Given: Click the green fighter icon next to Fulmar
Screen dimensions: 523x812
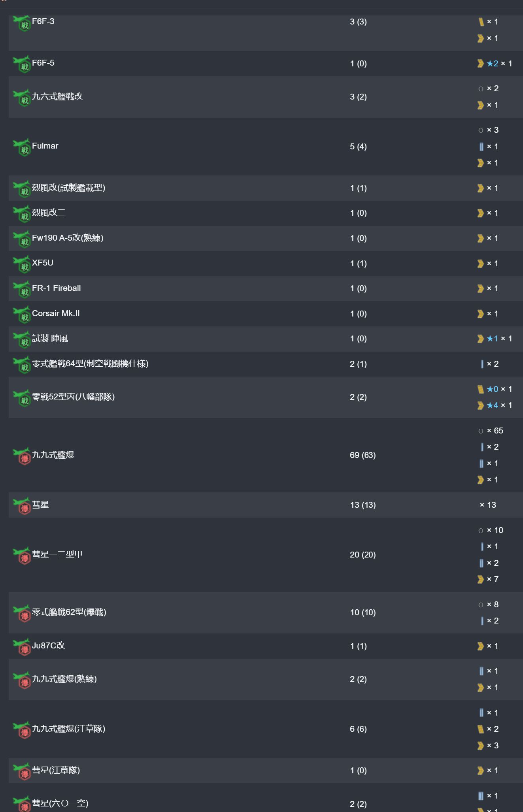Looking at the screenshot, I should pyautogui.click(x=22, y=147).
